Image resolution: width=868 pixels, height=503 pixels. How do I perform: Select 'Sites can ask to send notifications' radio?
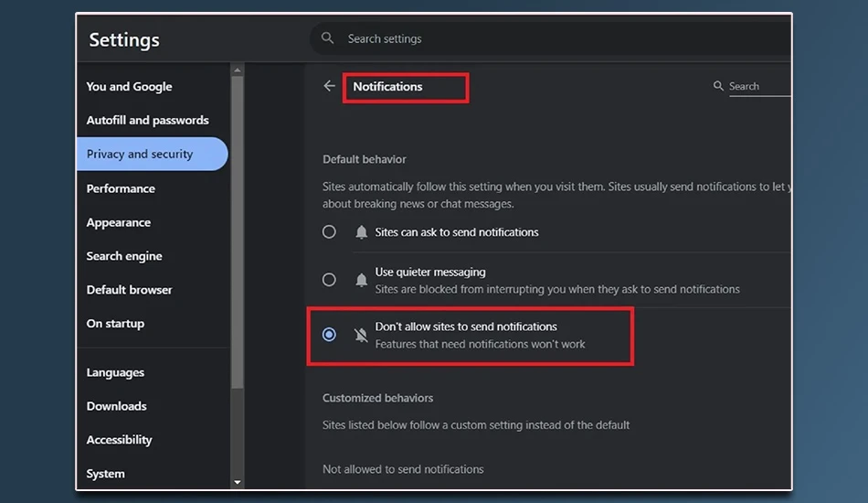pyautogui.click(x=329, y=231)
